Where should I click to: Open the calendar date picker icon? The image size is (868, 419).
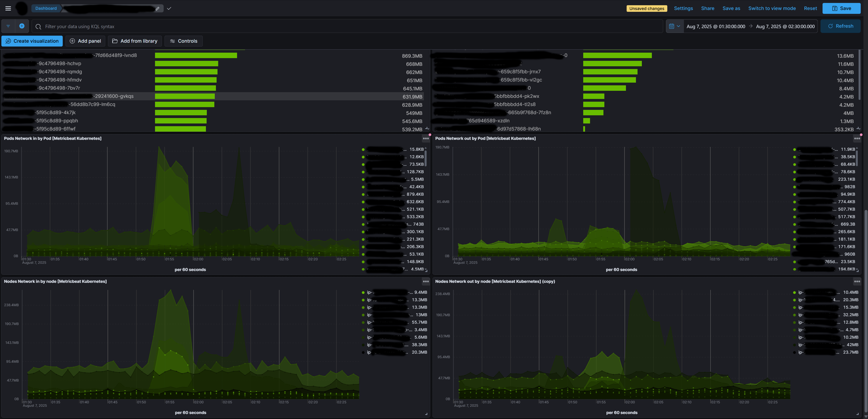coord(672,26)
